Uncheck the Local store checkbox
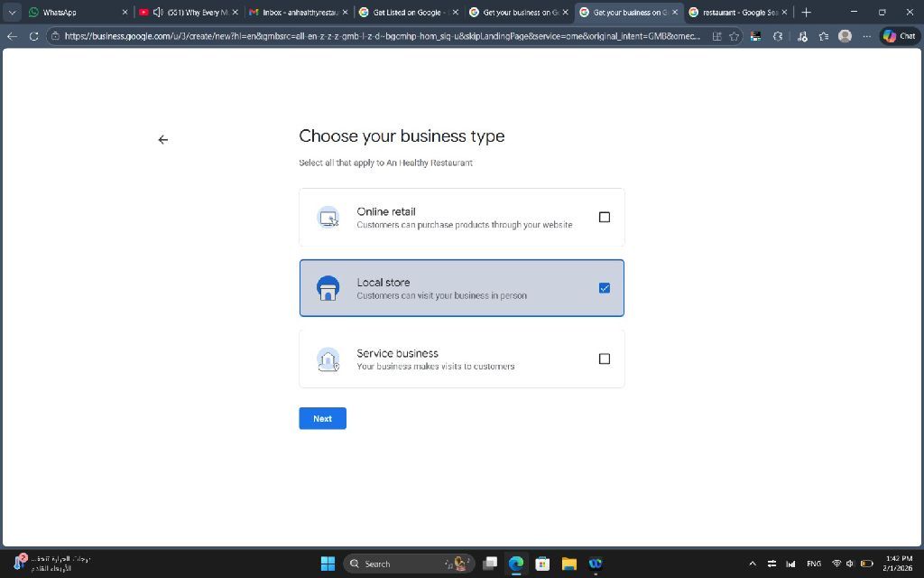The image size is (924, 578). pos(605,288)
